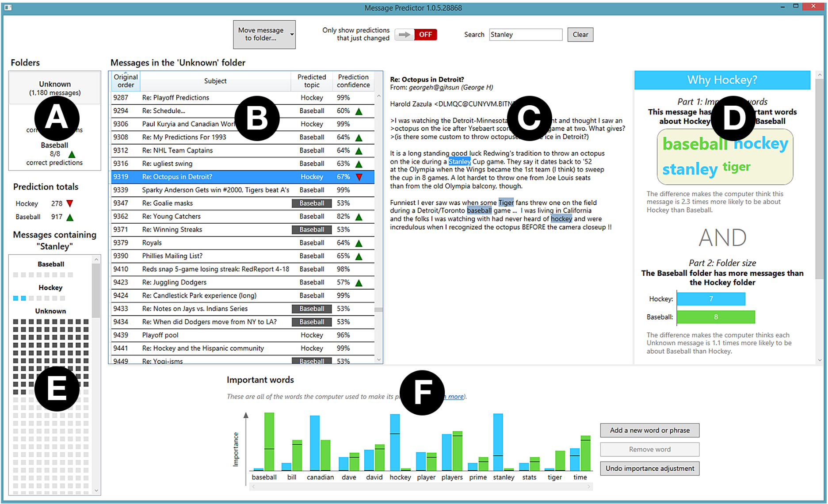The width and height of the screenshot is (828, 504).
Task: Click red down arrow on Octopus in Detroit row
Action: (359, 177)
